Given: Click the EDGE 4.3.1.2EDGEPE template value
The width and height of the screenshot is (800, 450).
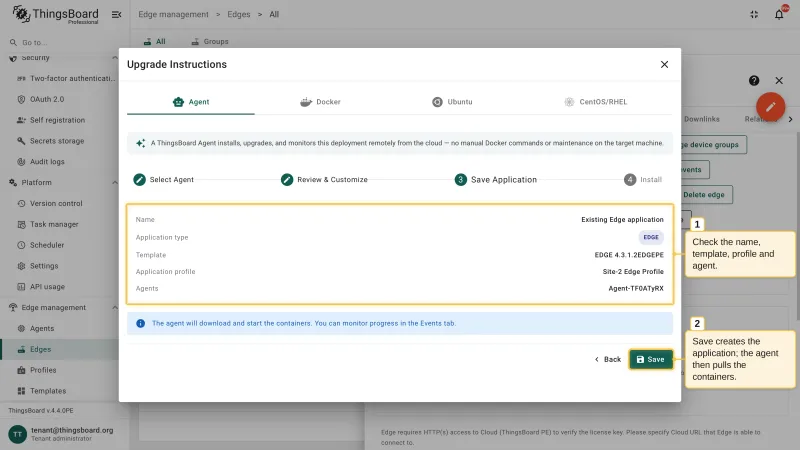Looking at the screenshot, I should point(629,255).
